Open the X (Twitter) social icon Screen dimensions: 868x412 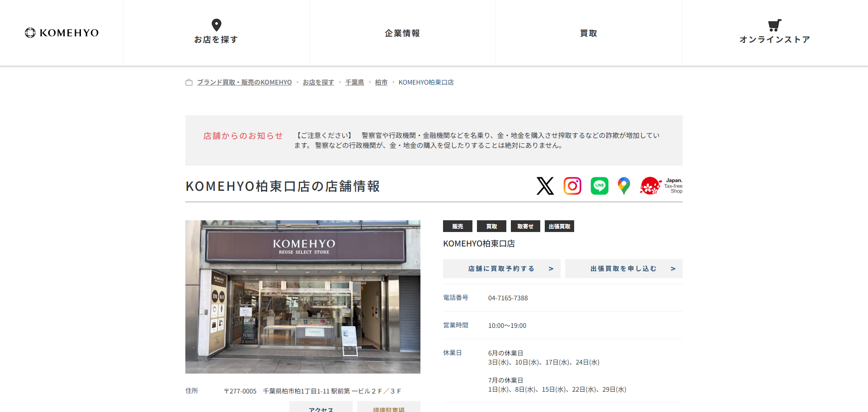545,186
